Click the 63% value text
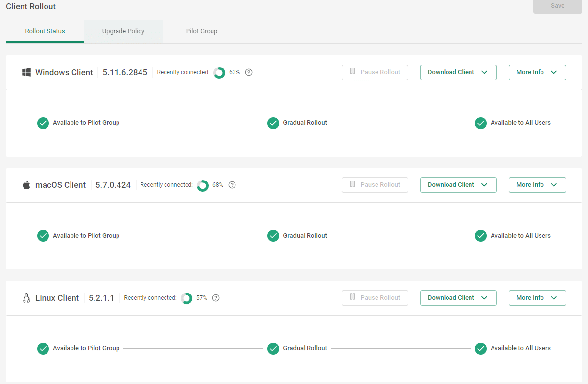Viewport: 588px width, 384px height. click(x=235, y=72)
